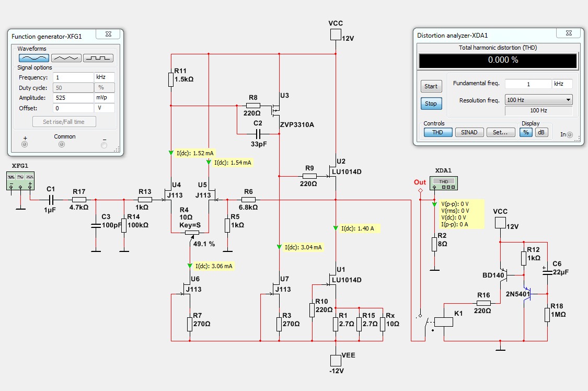Image resolution: width=588 pixels, height=391 pixels.
Task: Click the I(dc): 3.04 mA probe label
Action: pos(303,247)
